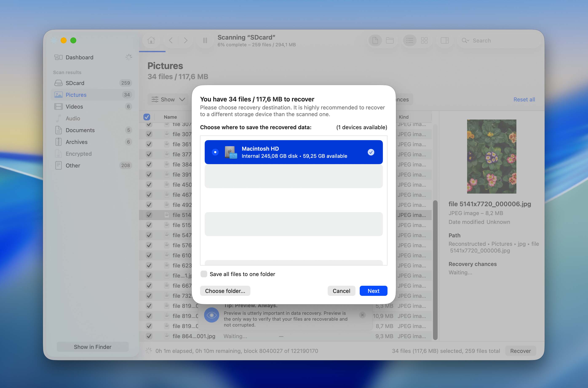Click the Choose folder... button
The width and height of the screenshot is (588, 388).
click(x=225, y=291)
